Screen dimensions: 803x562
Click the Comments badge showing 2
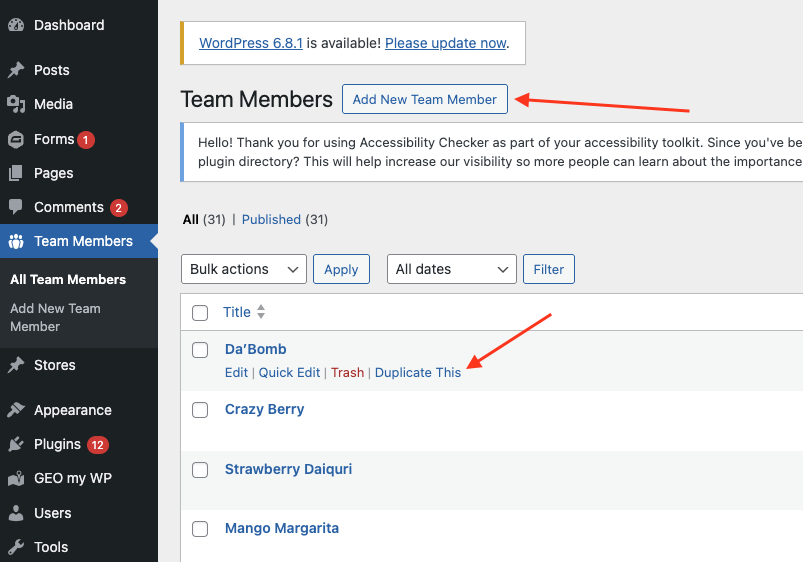[x=119, y=208]
